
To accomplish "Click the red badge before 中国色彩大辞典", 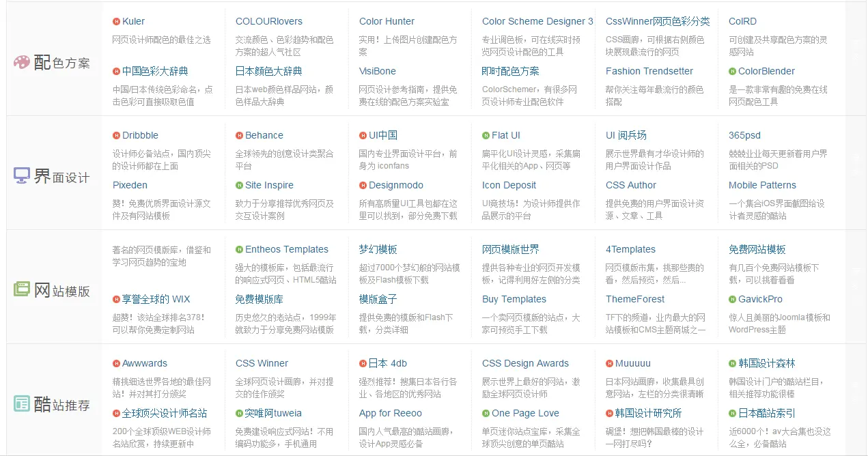I will click(x=116, y=71).
